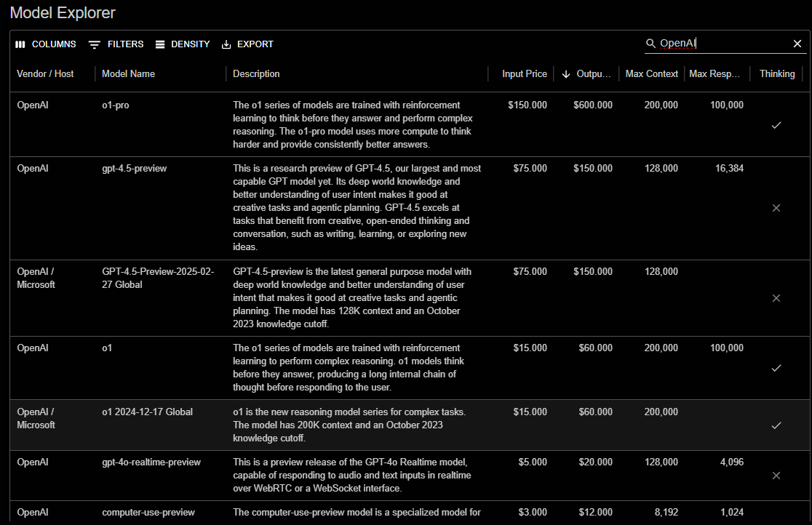Screen dimensions: 812x525
Task: Click the 4,096 max response value
Action: [732, 462]
